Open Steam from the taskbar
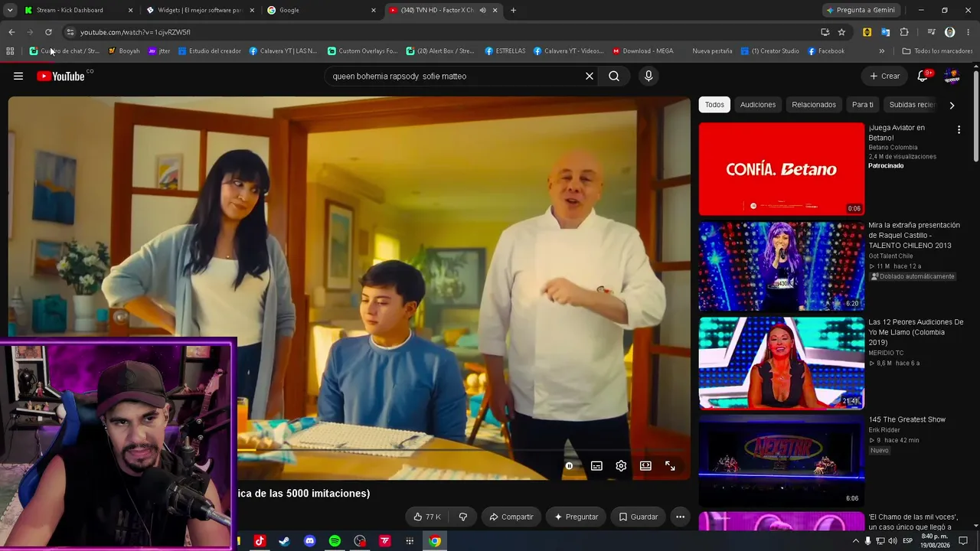The image size is (980, 551). (x=284, y=541)
